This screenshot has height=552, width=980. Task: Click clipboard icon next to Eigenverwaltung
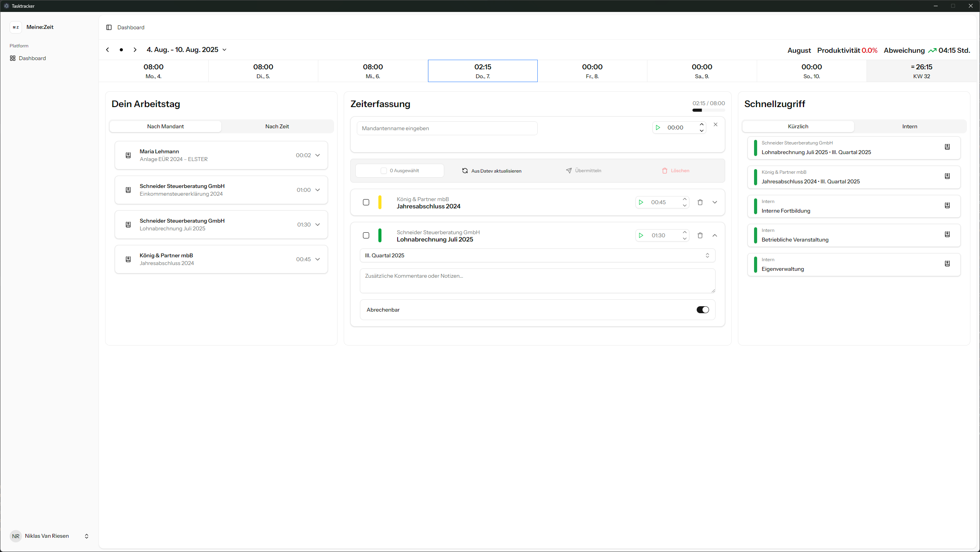tap(947, 263)
